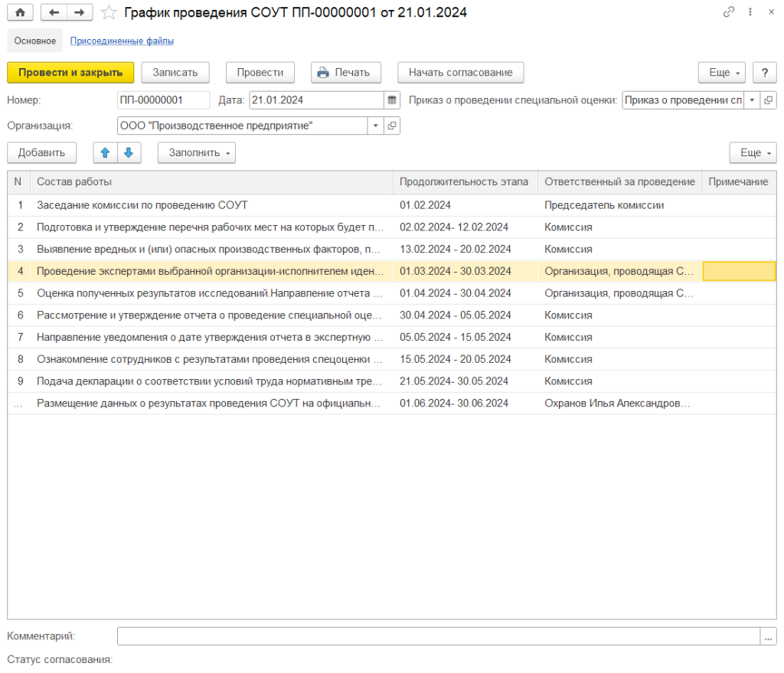This screenshot has width=784, height=673.
Task: Click the Home icon button
Action: point(20,12)
